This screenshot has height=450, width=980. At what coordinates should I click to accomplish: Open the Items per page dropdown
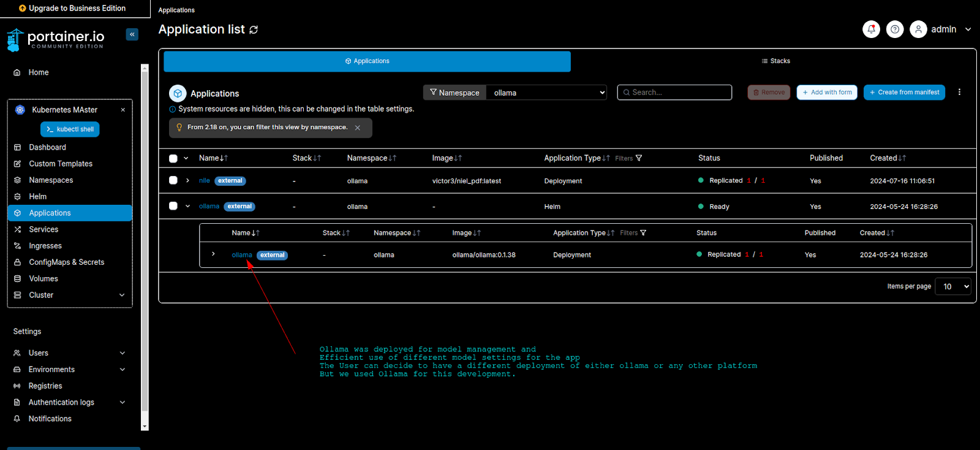coord(953,286)
